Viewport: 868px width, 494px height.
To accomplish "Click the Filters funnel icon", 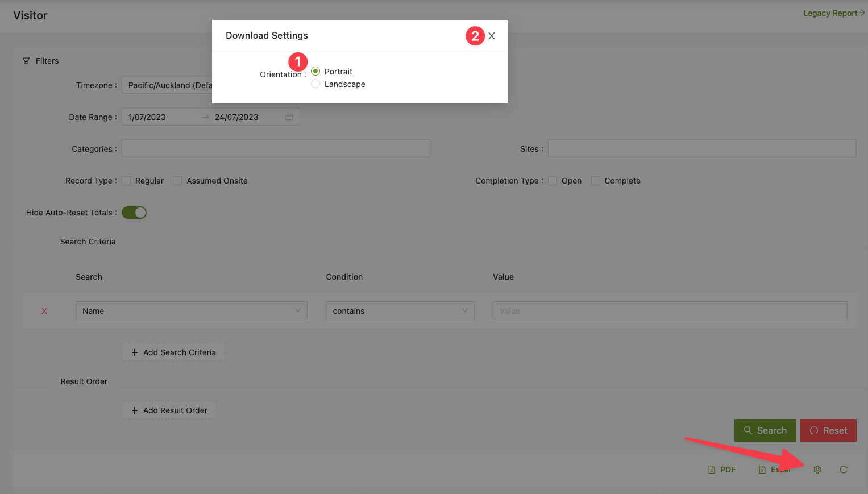I will pos(26,61).
